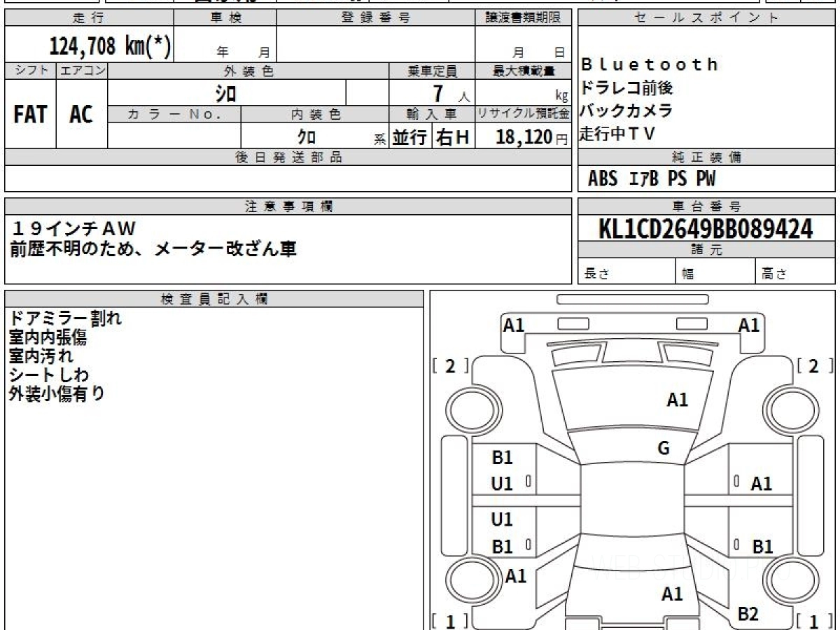
Task: Select chassis number KL1CD2649BB089424
Action: pos(706,229)
